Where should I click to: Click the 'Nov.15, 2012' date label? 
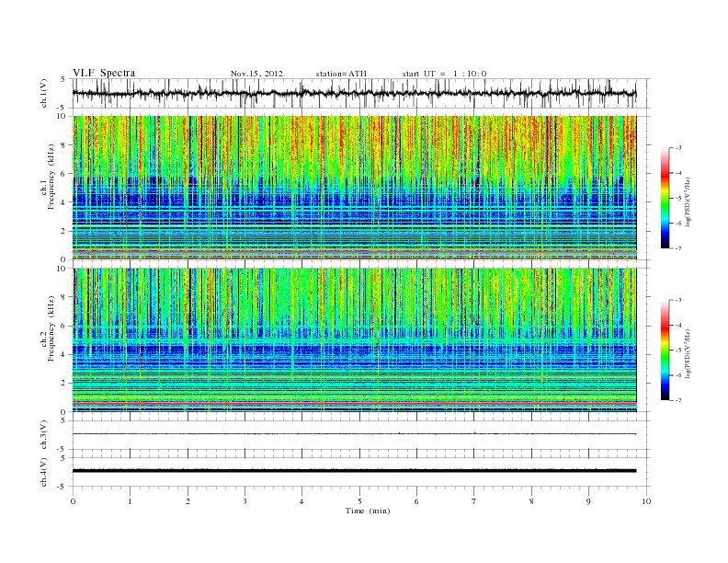coord(256,74)
